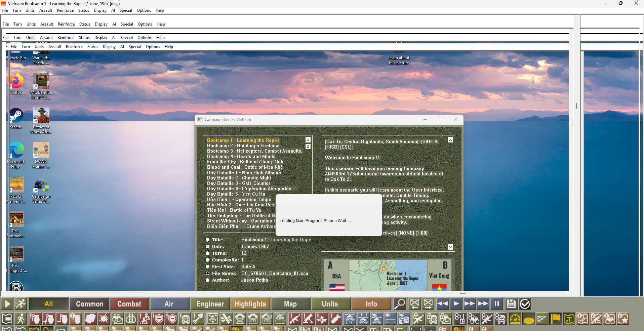This screenshot has height=331, width=644.
Task: Open Special menu directly under the title bar
Action: [x=126, y=10]
